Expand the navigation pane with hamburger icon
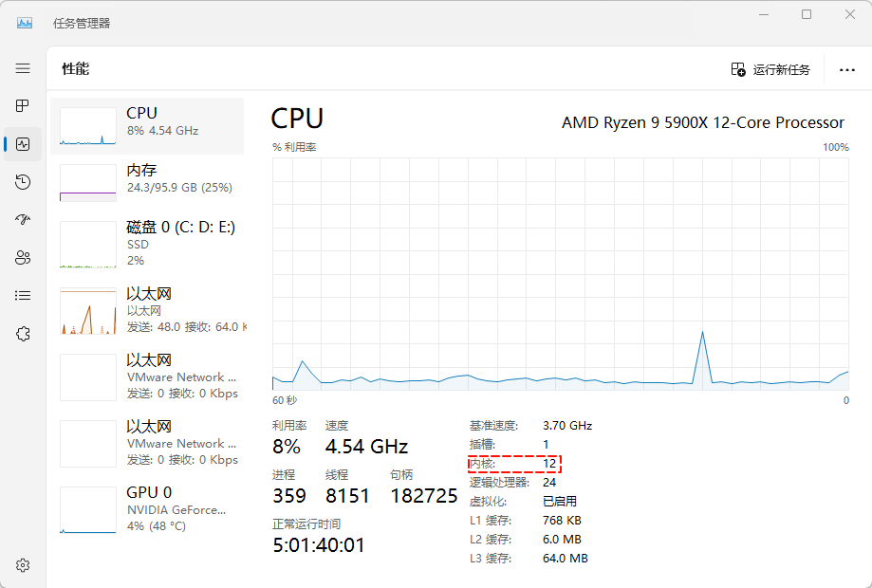Image resolution: width=872 pixels, height=588 pixels. pyautogui.click(x=23, y=67)
